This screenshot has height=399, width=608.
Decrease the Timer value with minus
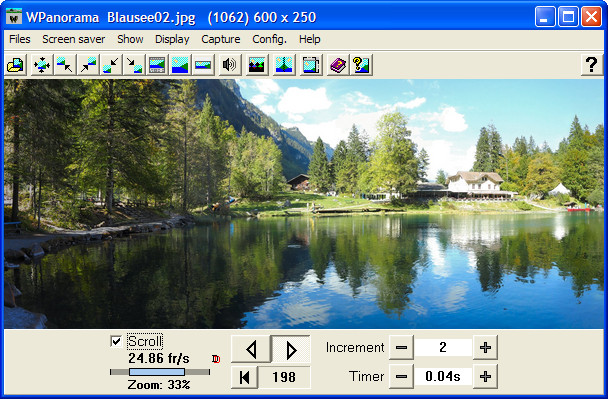pos(401,376)
